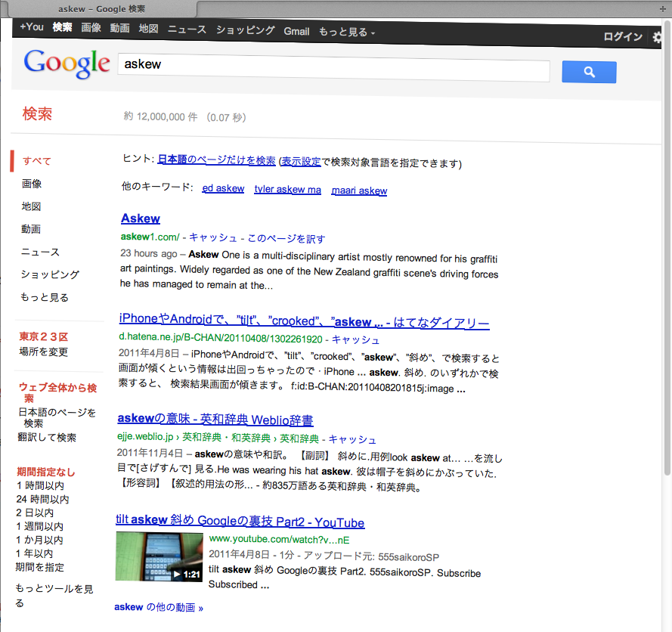Filter results by 画像 in left sidebar
Image resolution: width=672 pixels, height=632 pixels.
pos(32,184)
